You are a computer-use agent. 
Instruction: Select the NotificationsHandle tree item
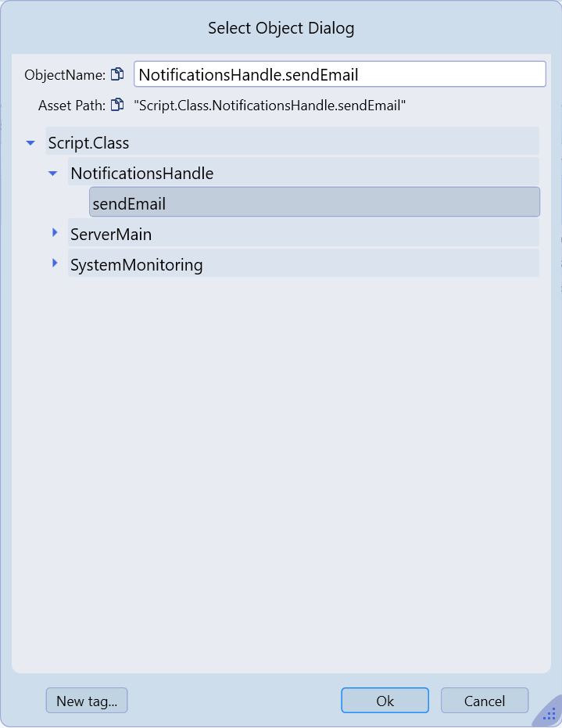click(x=141, y=174)
